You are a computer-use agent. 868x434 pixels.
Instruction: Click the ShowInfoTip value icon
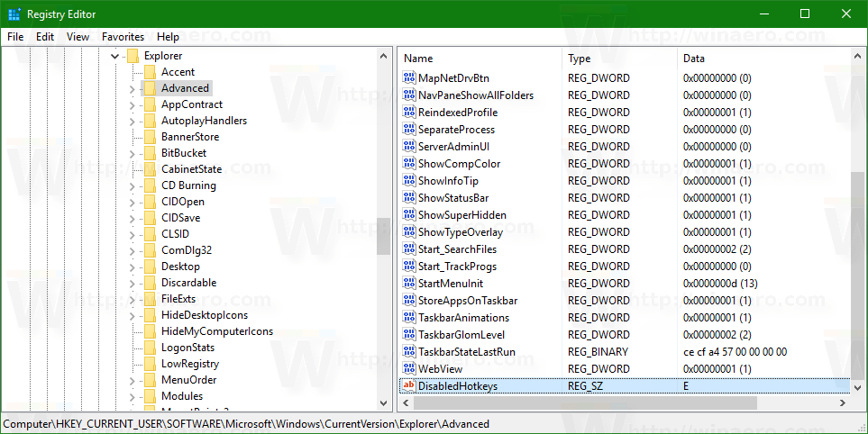point(409,181)
